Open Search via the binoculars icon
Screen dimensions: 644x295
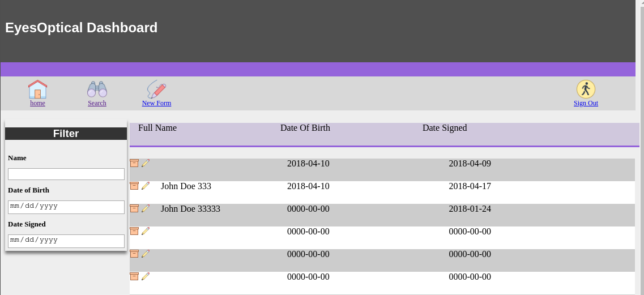click(97, 89)
